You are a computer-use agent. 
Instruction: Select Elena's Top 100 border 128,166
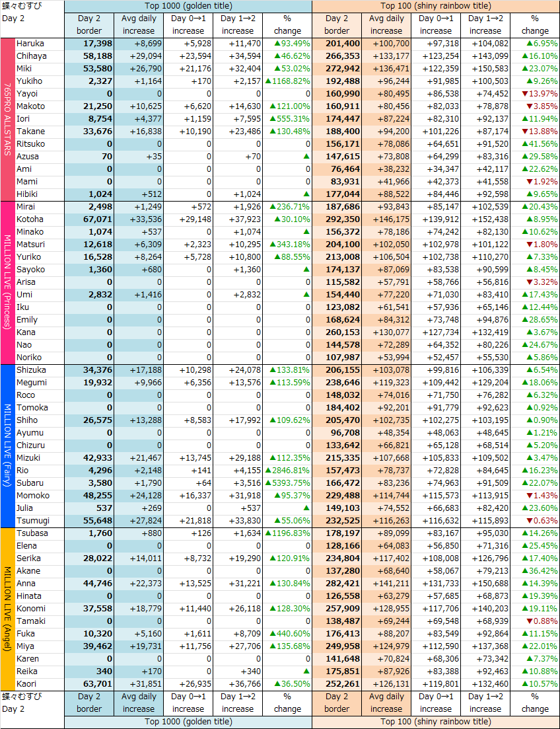click(337, 546)
